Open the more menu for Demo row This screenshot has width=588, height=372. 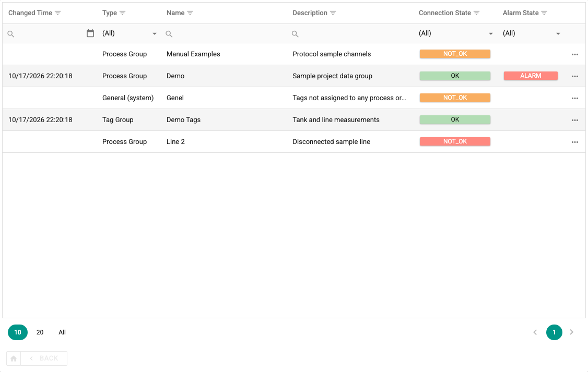[x=575, y=76]
